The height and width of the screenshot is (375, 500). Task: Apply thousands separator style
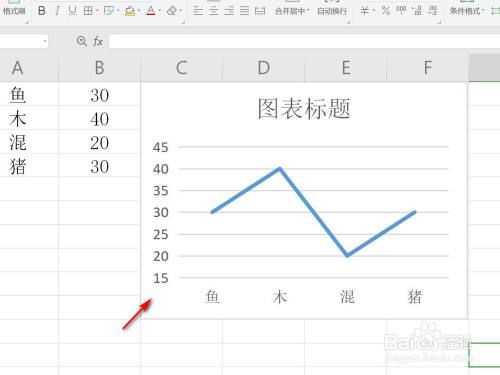pyautogui.click(x=401, y=10)
